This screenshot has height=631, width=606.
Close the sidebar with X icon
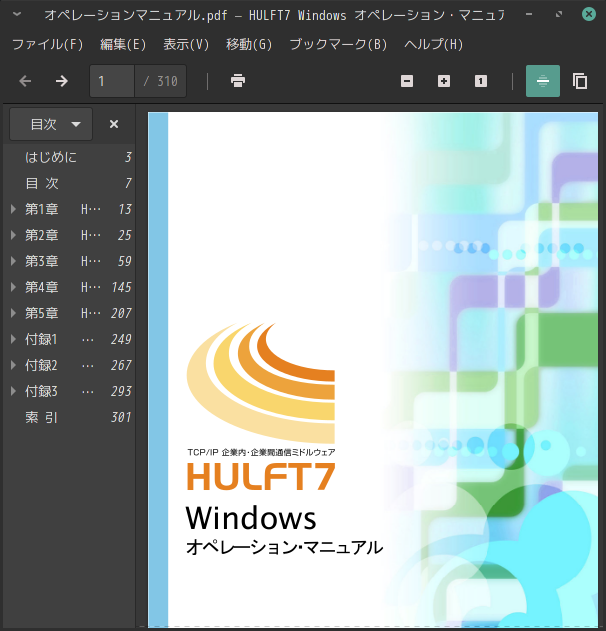click(x=114, y=124)
